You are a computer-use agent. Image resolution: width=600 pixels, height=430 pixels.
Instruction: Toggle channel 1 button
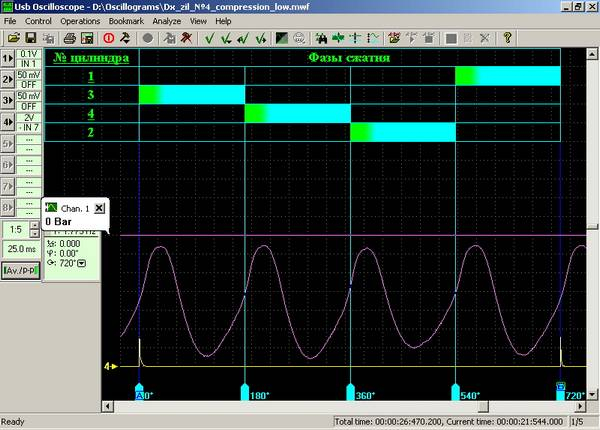click(7, 58)
